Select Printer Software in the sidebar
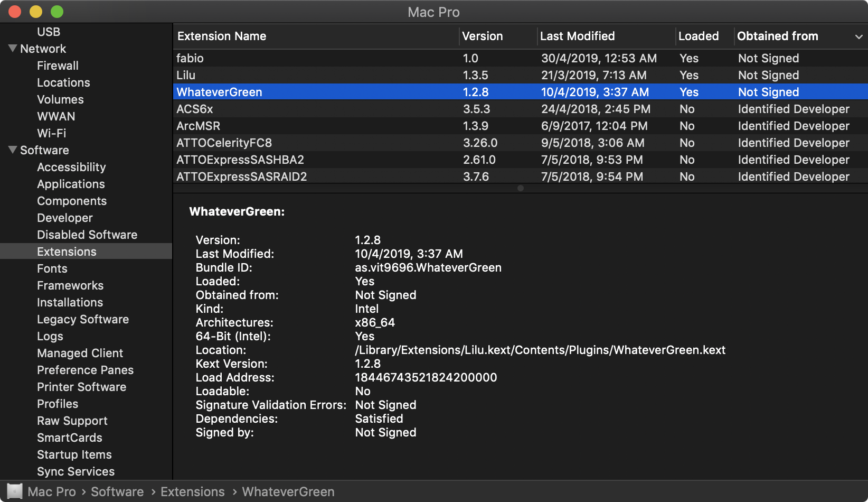 (x=81, y=387)
